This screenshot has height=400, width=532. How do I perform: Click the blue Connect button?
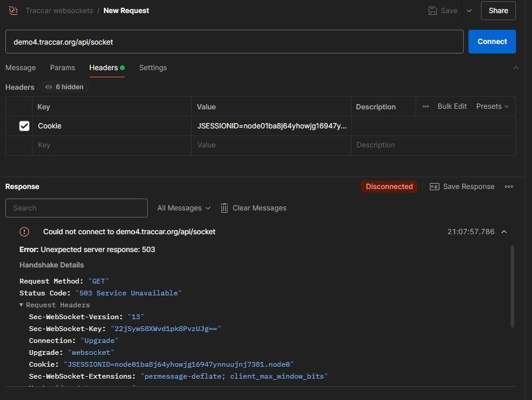click(492, 42)
